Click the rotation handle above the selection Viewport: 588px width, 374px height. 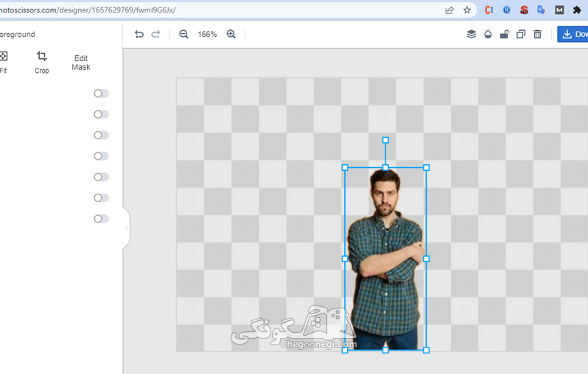(385, 140)
